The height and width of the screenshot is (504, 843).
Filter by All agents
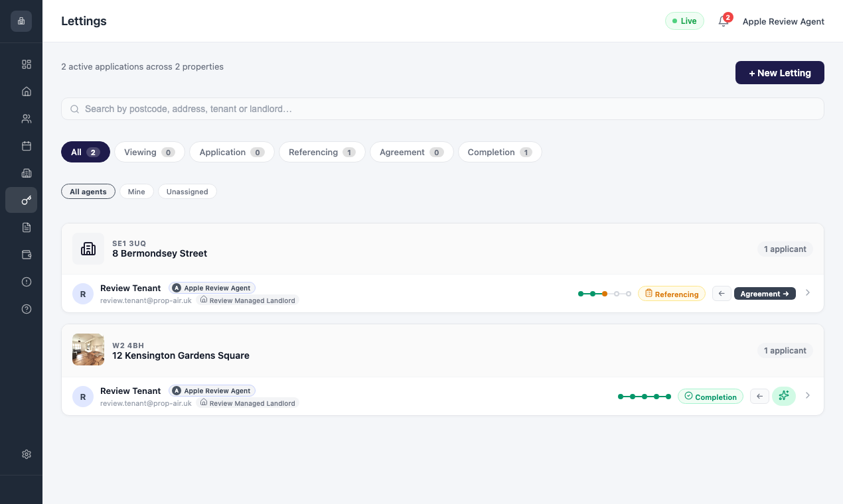coord(88,192)
